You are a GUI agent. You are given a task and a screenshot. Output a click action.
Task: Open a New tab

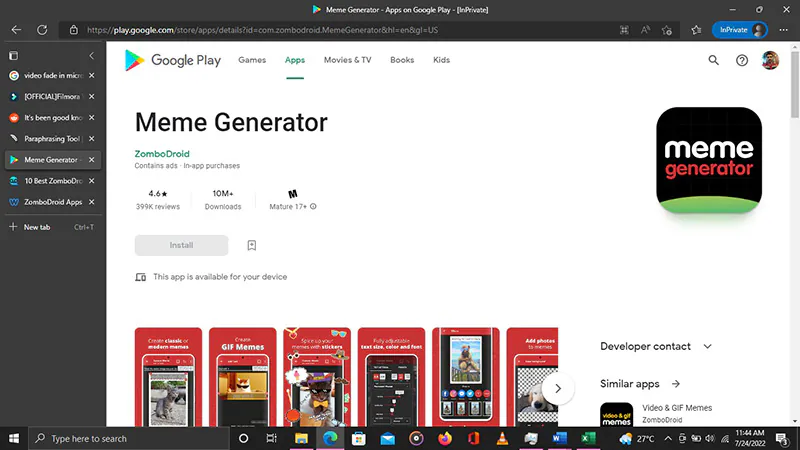click(x=52, y=227)
